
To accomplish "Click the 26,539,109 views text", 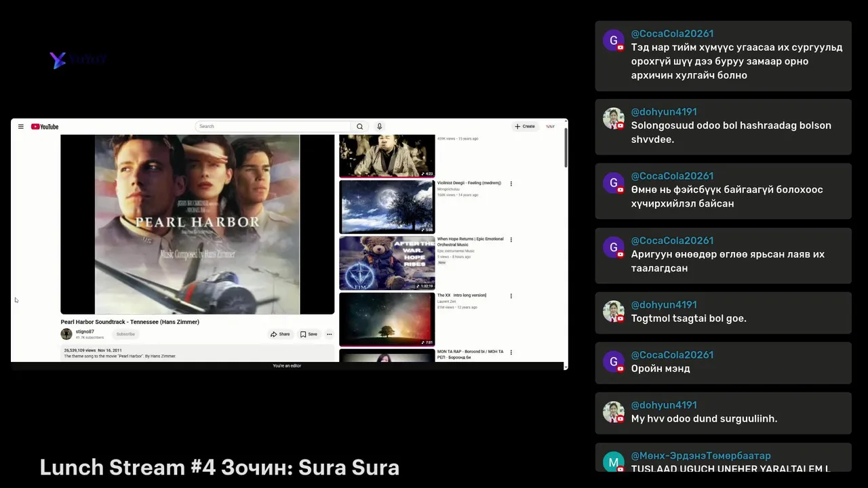I will pos(79,350).
